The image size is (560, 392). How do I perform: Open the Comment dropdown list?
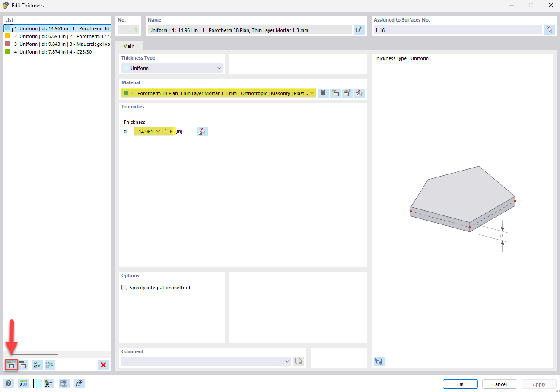[x=287, y=361]
